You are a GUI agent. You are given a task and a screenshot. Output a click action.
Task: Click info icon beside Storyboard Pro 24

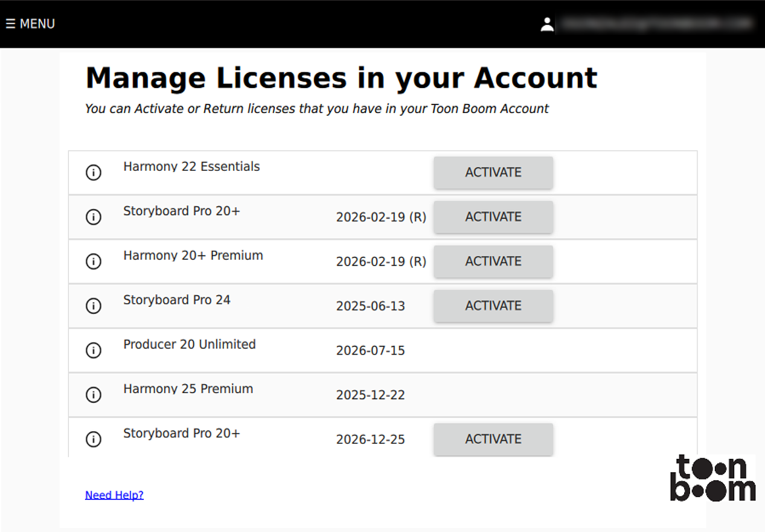[94, 306]
